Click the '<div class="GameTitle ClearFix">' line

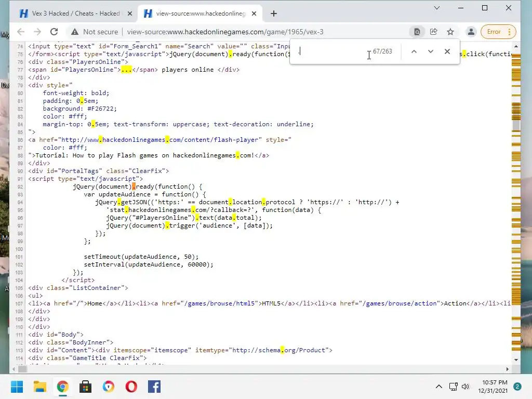coord(87,358)
